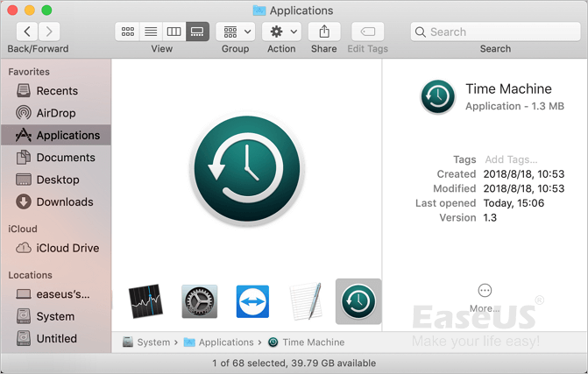Go forward with the Forward arrow
Screen dimensions: 588x374
(x=49, y=32)
